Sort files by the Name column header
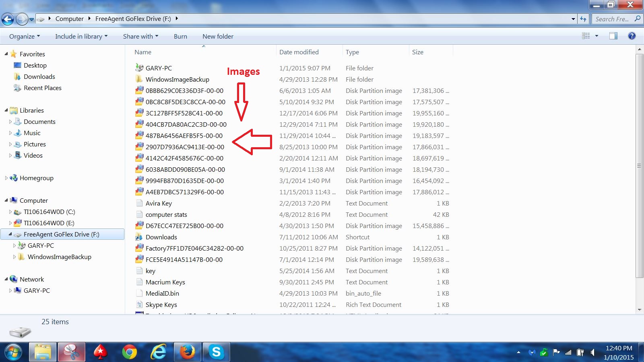644x362 pixels. (204, 52)
